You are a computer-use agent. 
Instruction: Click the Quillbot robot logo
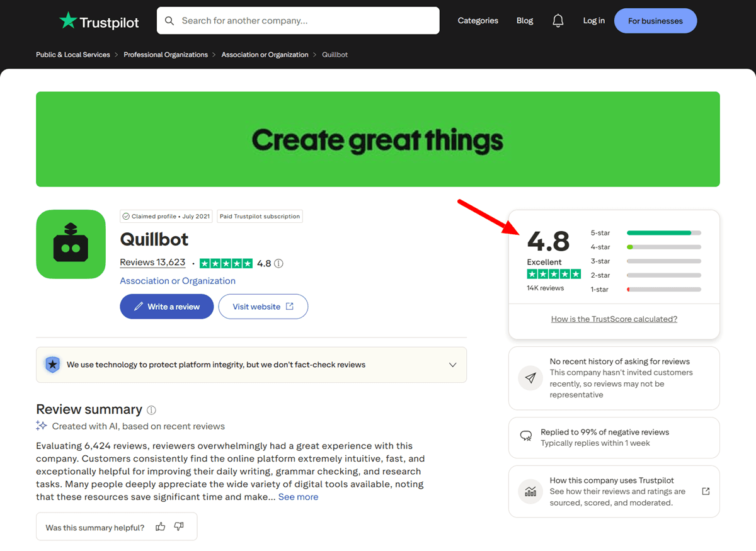coord(71,244)
